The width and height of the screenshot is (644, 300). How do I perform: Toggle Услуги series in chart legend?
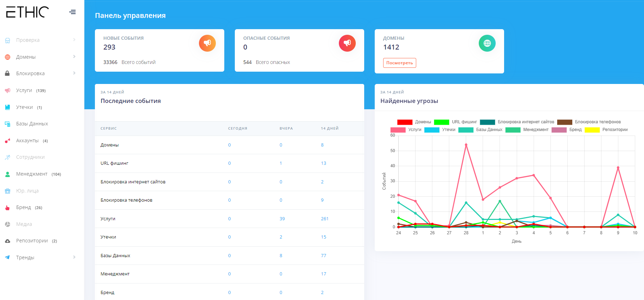pyautogui.click(x=406, y=130)
